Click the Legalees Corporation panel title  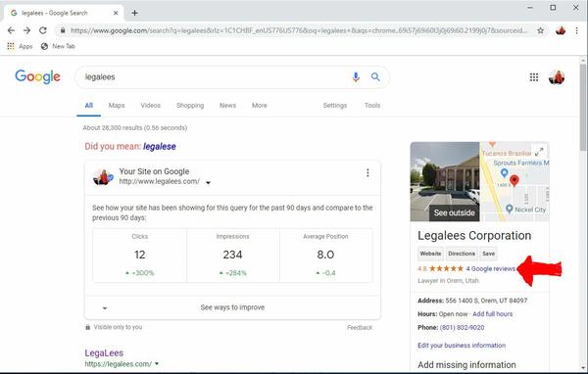[474, 235]
